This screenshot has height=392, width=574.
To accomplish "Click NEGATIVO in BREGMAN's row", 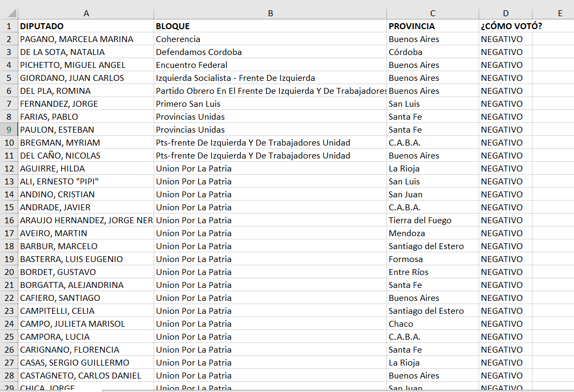I will point(506,142).
